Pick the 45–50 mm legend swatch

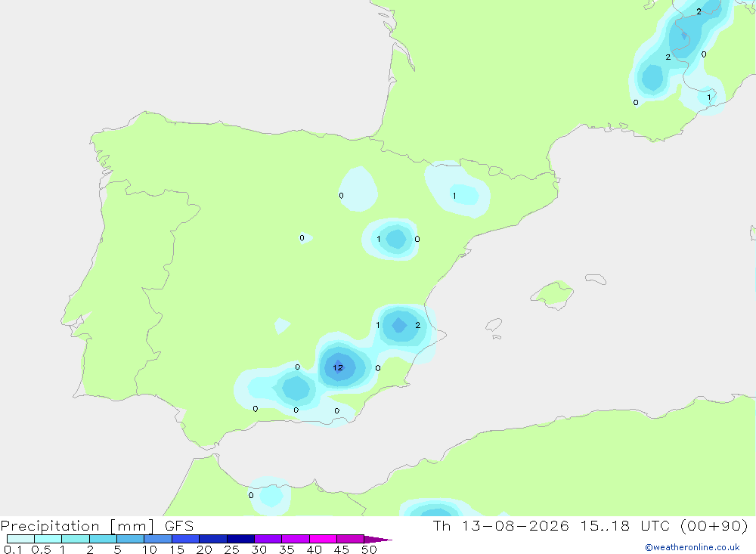tap(351, 539)
